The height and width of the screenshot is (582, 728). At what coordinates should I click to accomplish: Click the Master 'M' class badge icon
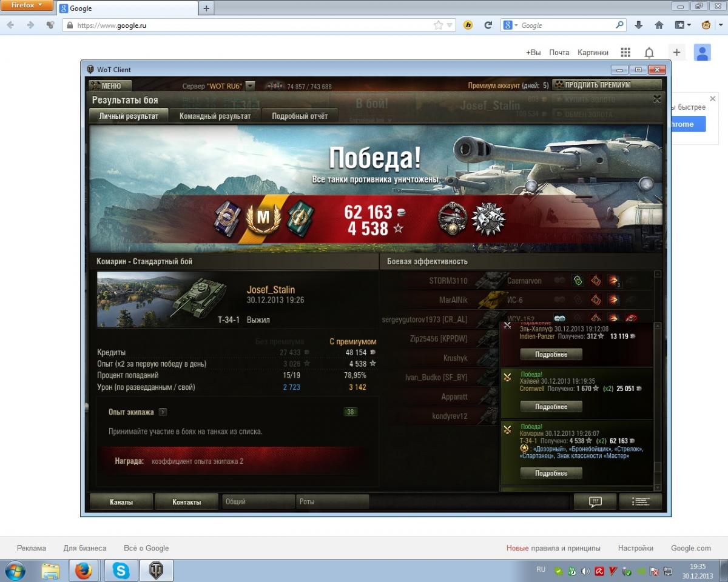click(263, 218)
